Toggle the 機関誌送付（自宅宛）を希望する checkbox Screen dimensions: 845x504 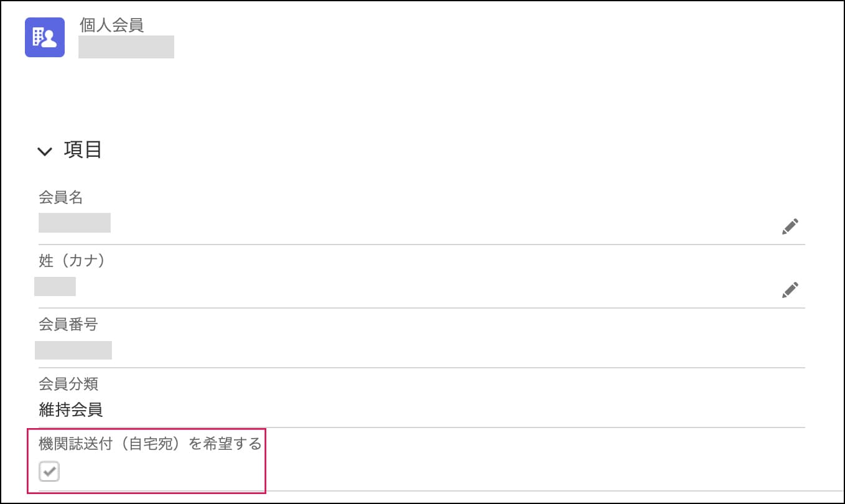click(x=49, y=472)
